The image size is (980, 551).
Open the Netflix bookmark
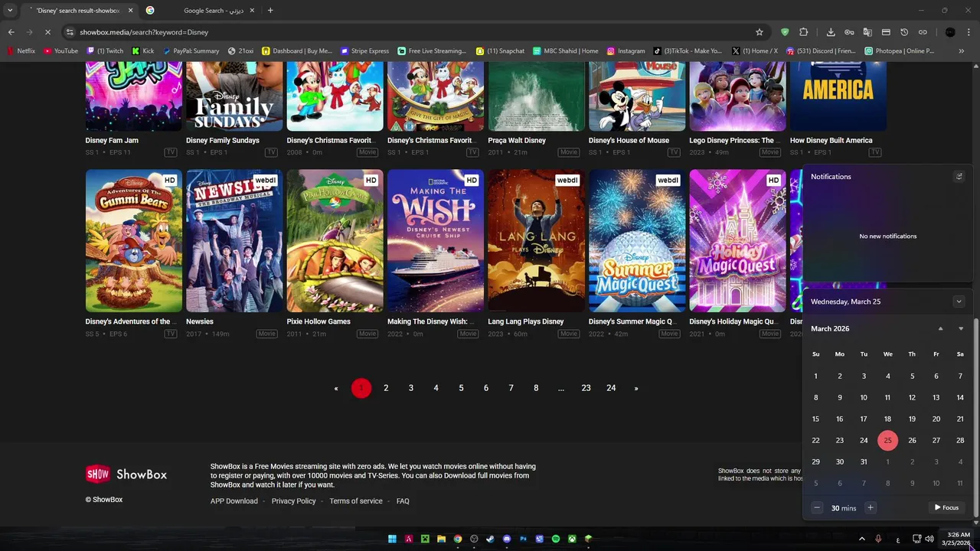coord(21,51)
